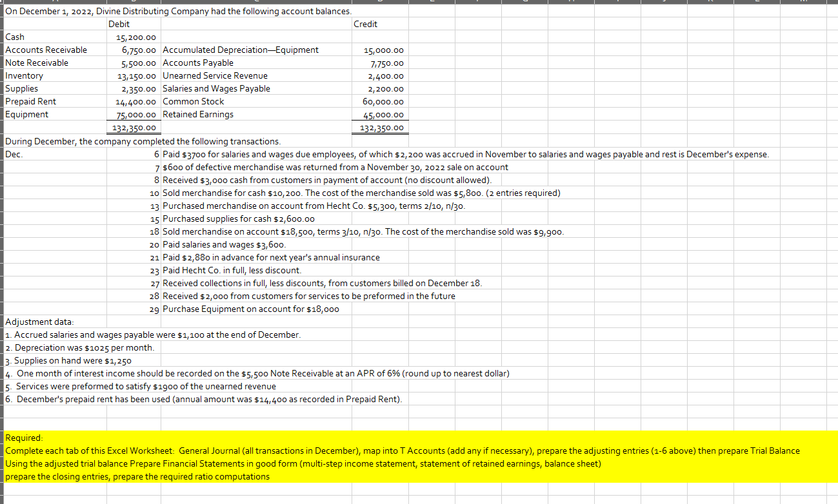
Task: Click the Accumulated Depreciation—Equipment label
Action: (241, 50)
